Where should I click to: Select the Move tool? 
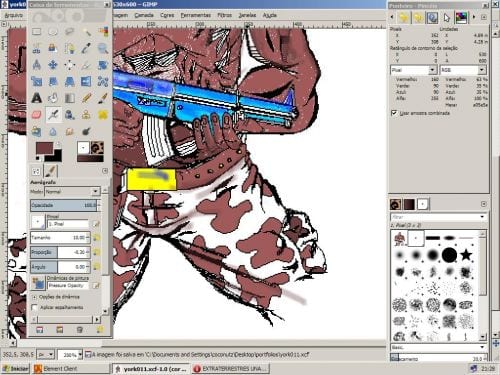click(53, 65)
